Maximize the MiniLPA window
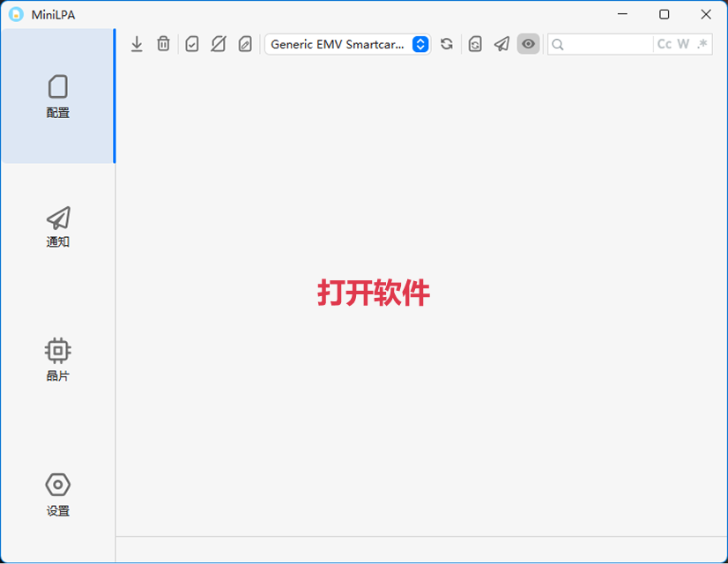Screen dimensions: 728x564 (665, 14)
